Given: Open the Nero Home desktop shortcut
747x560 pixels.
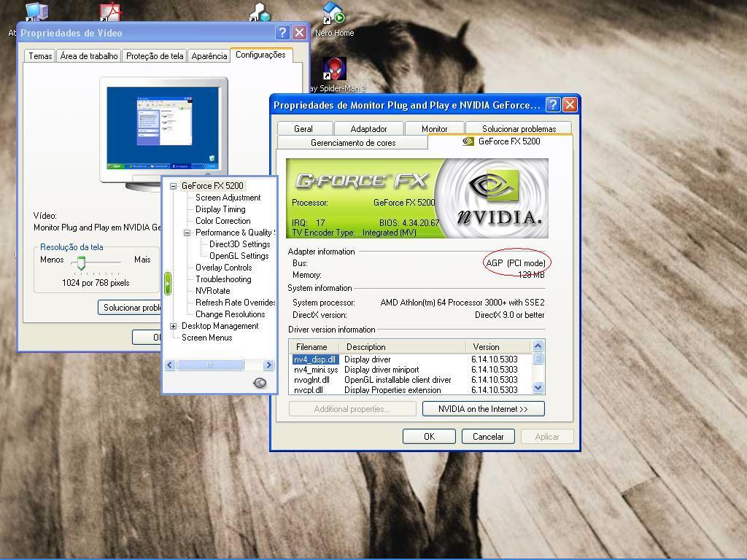Looking at the screenshot, I should tap(334, 19).
